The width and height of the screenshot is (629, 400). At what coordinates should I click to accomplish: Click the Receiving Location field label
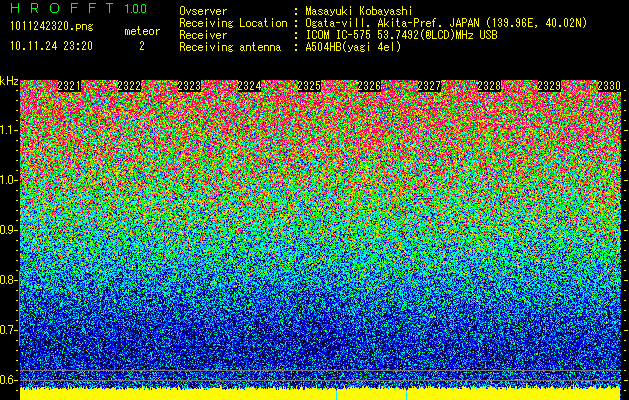pos(233,23)
